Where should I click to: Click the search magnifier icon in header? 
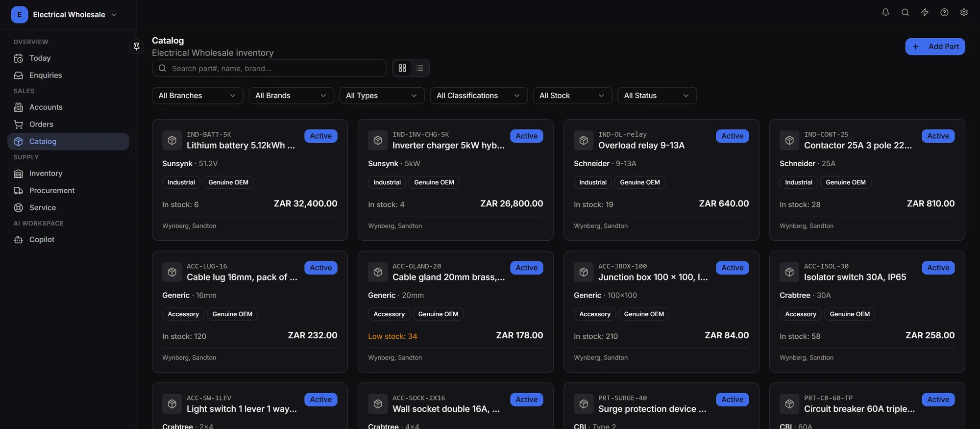click(x=905, y=12)
